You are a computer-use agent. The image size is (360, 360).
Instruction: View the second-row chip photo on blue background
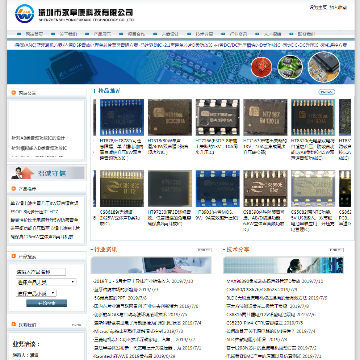tap(218, 189)
